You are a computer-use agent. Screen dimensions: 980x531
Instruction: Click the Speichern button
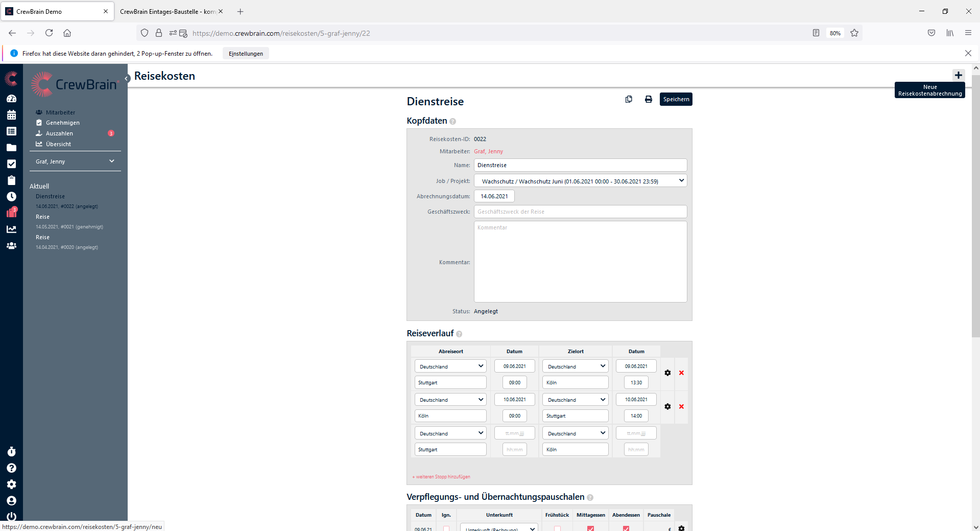pos(676,99)
